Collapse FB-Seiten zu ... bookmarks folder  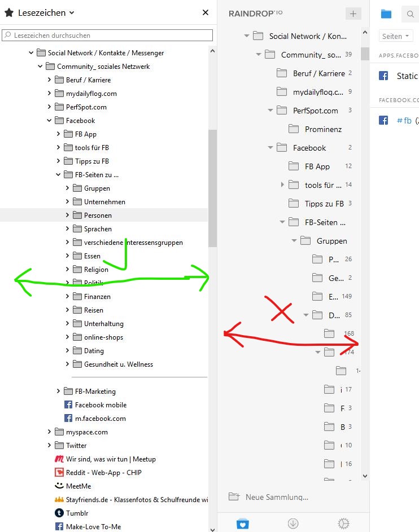[x=58, y=175]
